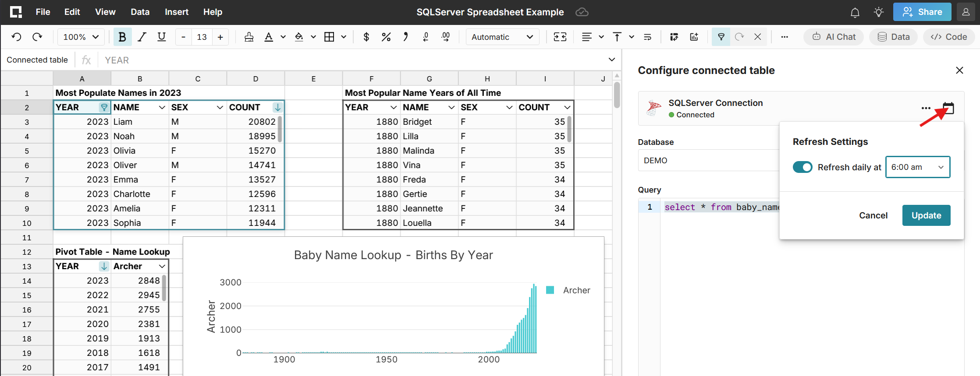This screenshot has height=376, width=980.
Task: Expand the Automatic number format dropdown
Action: click(502, 37)
